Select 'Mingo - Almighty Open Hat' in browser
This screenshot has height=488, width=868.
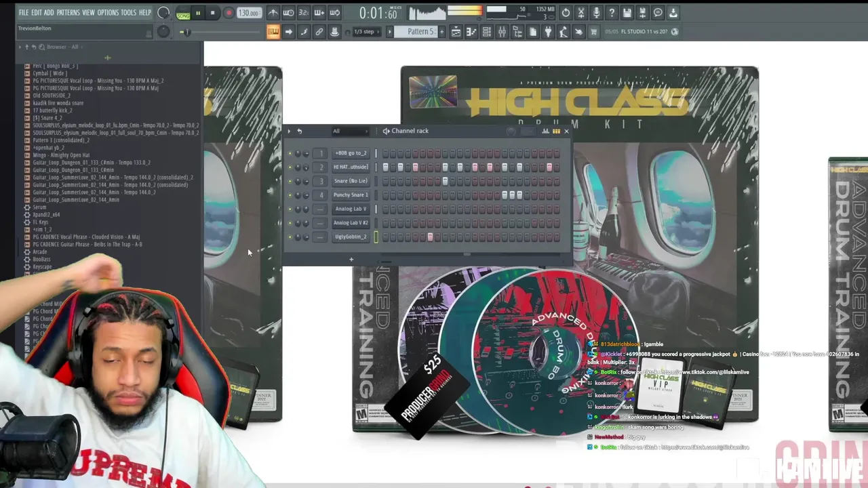point(61,155)
